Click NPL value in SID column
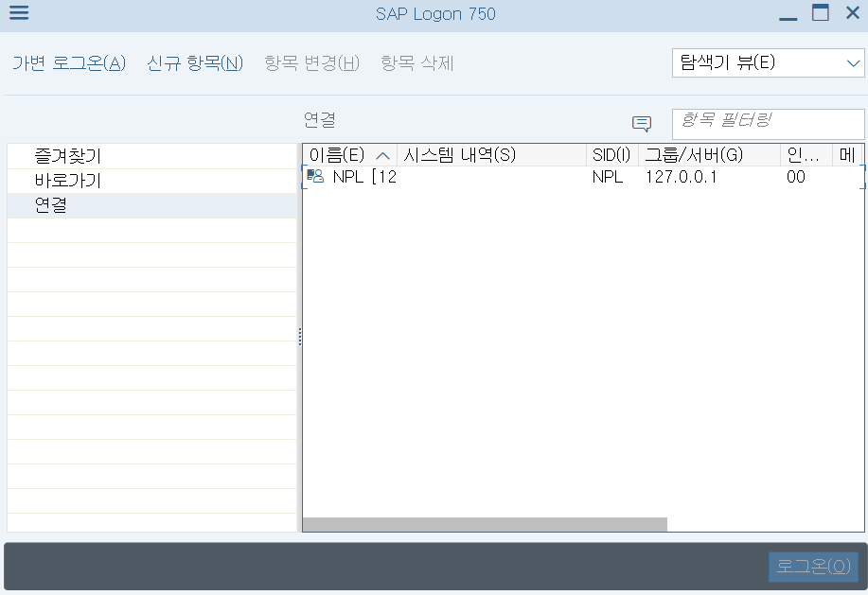Viewport: 868px width, 595px height. point(608,177)
